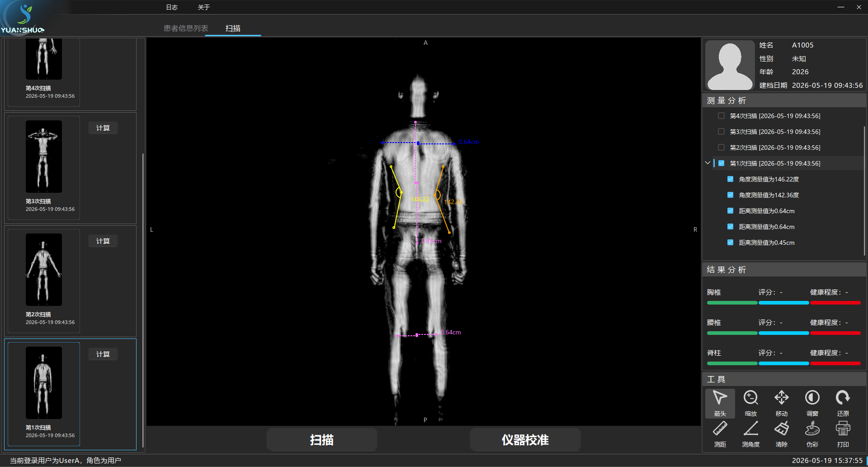Choose the move (移动) tool
The width and height of the screenshot is (868, 467).
pos(782,403)
